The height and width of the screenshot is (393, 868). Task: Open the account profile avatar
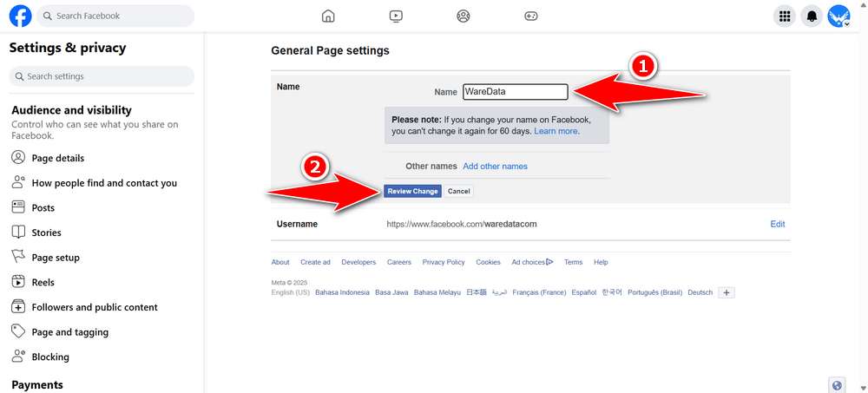(x=838, y=16)
